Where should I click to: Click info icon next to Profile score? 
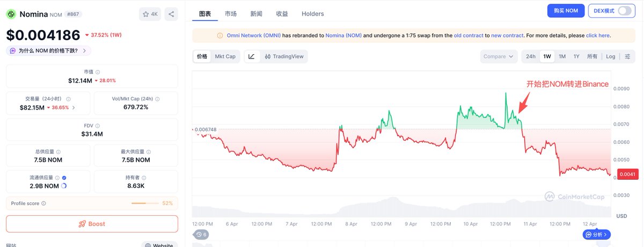coord(43,204)
